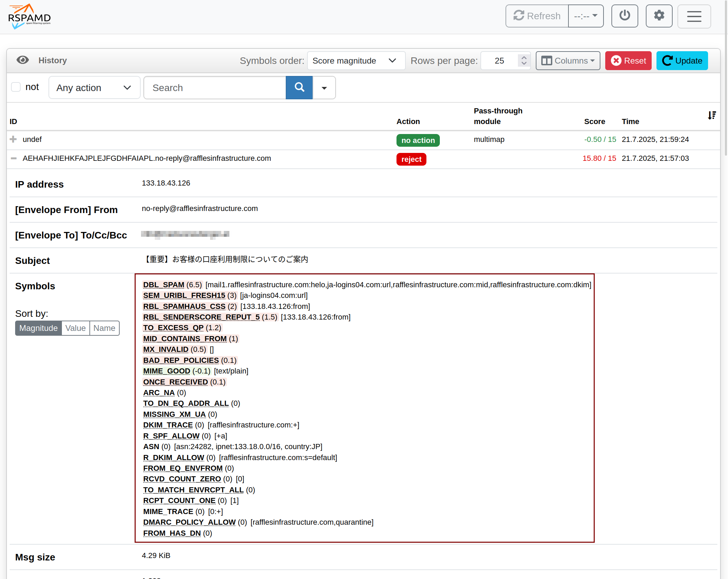Click the MX_INVALID symbol

(166, 349)
